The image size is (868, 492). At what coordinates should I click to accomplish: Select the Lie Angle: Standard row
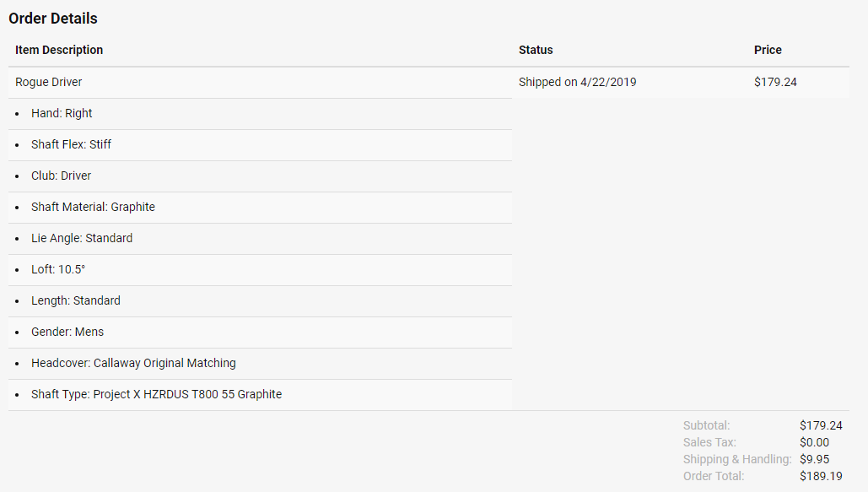pyautogui.click(x=82, y=238)
